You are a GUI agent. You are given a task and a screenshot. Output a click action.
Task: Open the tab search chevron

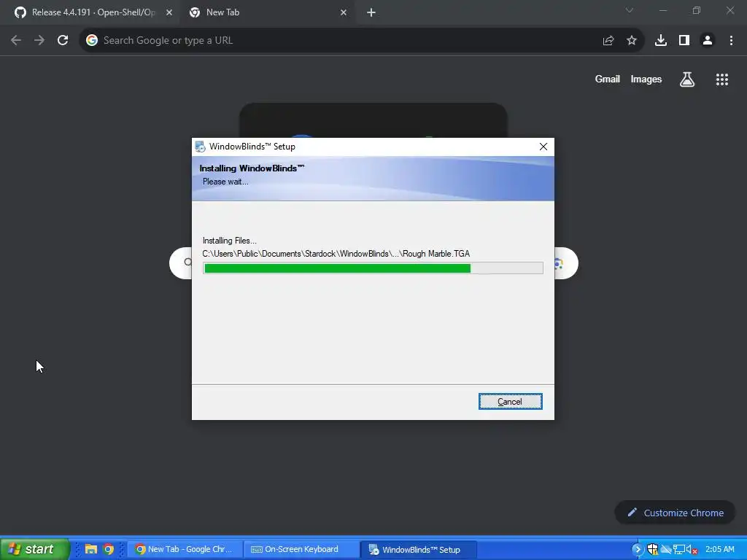point(630,10)
